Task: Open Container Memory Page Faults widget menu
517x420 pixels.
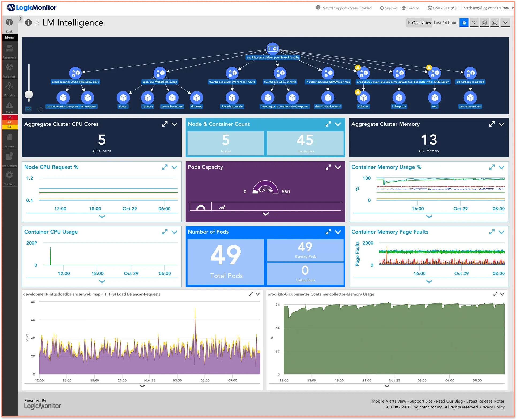Action: click(501, 232)
